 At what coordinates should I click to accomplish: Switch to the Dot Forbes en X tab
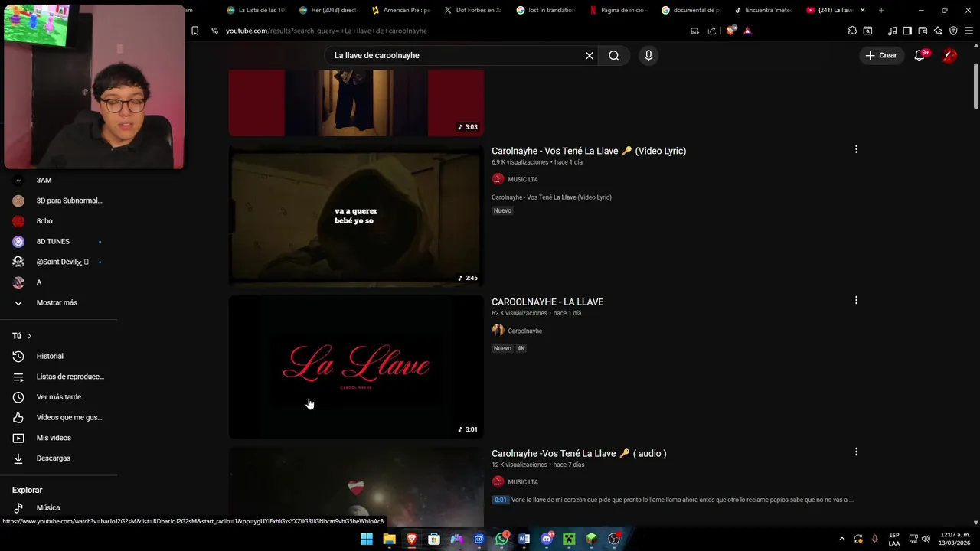tap(473, 10)
